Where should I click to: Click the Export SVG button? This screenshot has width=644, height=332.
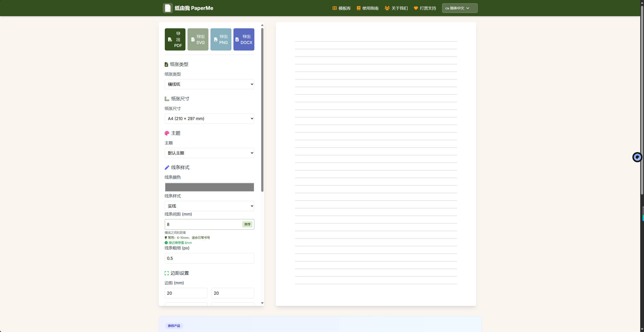(198, 39)
